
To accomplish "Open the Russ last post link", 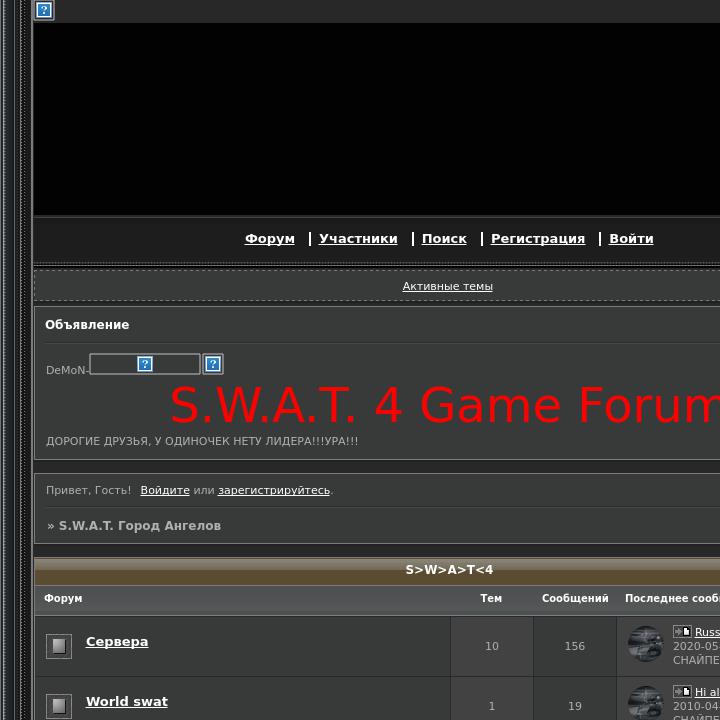I will click(x=707, y=632).
